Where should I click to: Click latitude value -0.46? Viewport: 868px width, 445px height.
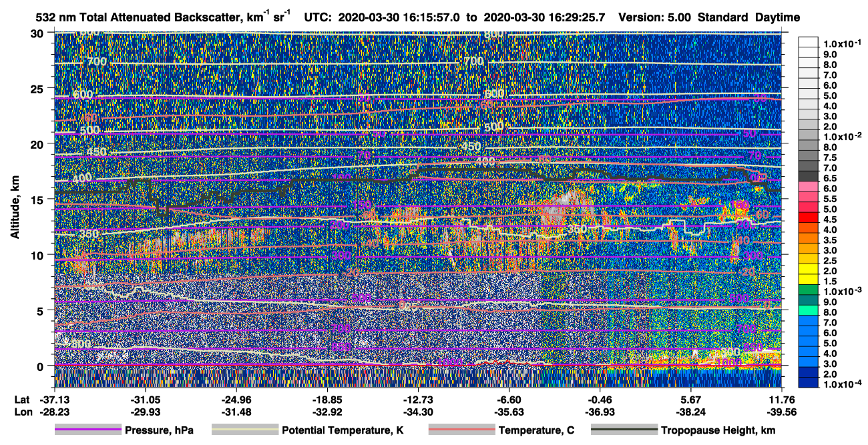click(600, 399)
